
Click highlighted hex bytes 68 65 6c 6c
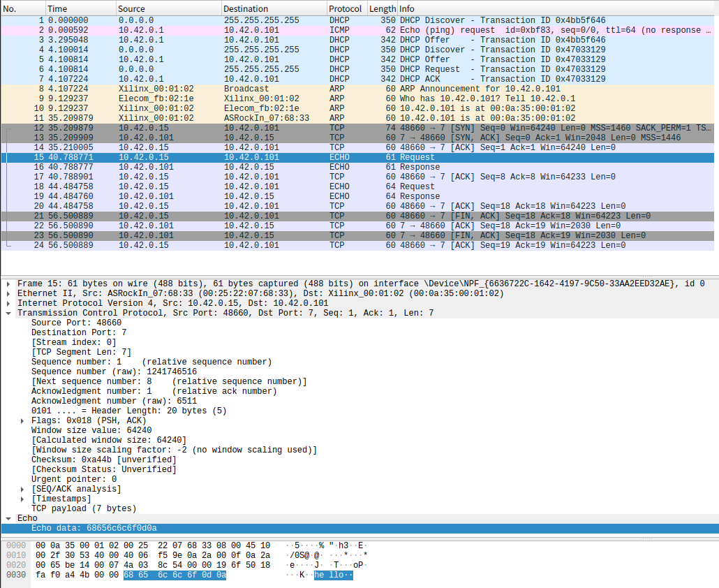tap(152, 575)
